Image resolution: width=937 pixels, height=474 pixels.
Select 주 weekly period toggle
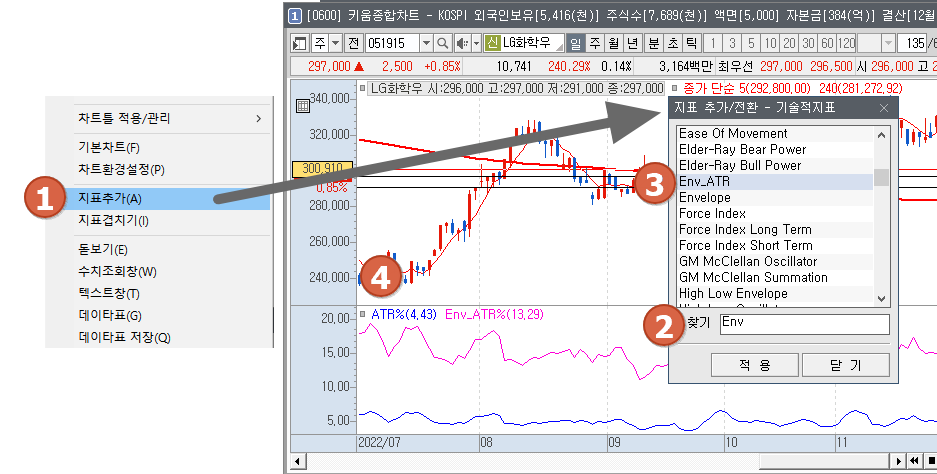coord(595,43)
